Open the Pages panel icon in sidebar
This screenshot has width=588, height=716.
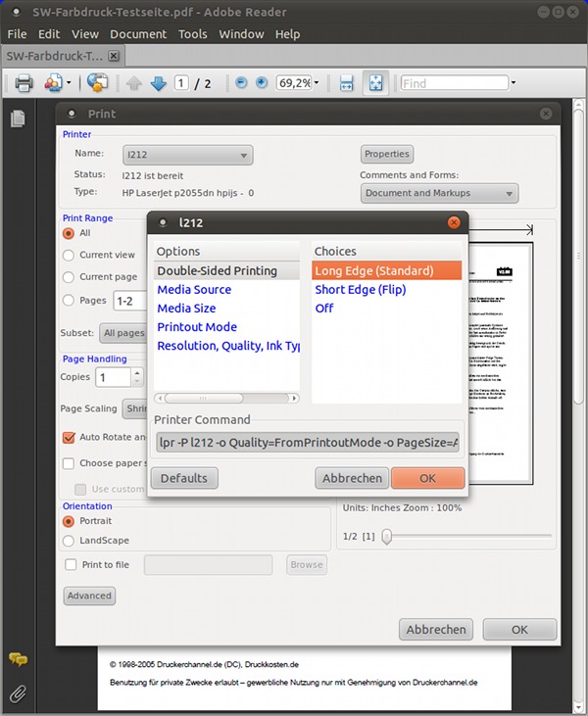click(18, 119)
